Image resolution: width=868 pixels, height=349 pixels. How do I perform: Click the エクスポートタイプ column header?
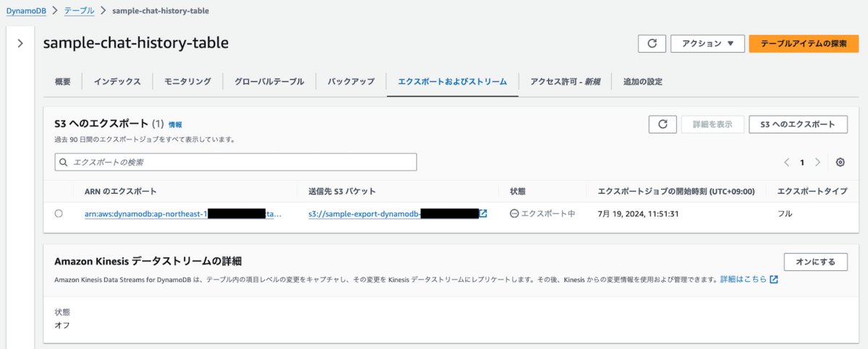point(812,191)
